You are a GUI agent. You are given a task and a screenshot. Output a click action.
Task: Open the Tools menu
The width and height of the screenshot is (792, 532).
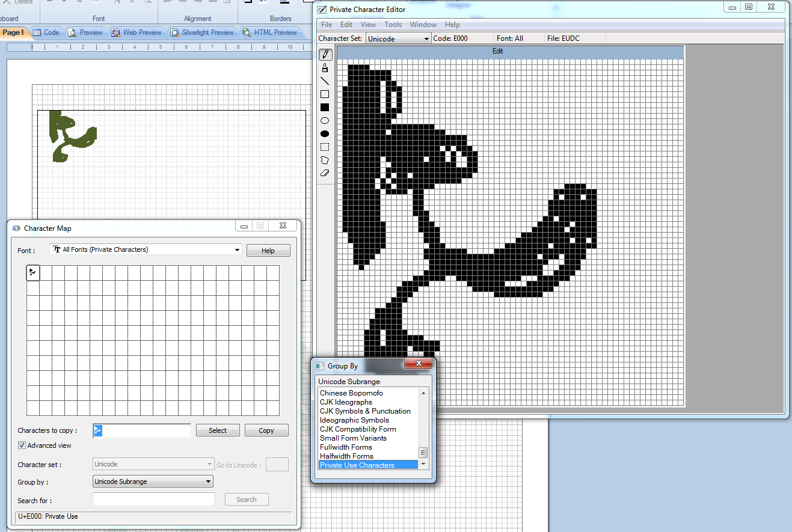[x=393, y=25]
